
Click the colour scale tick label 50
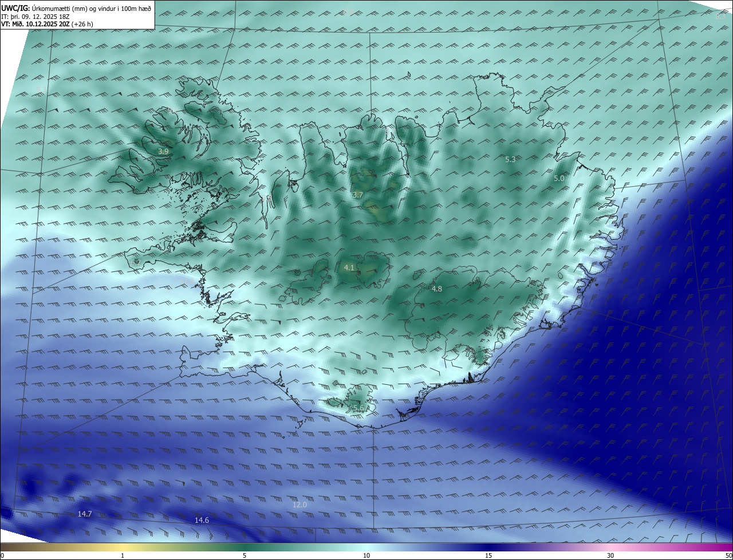point(729,556)
